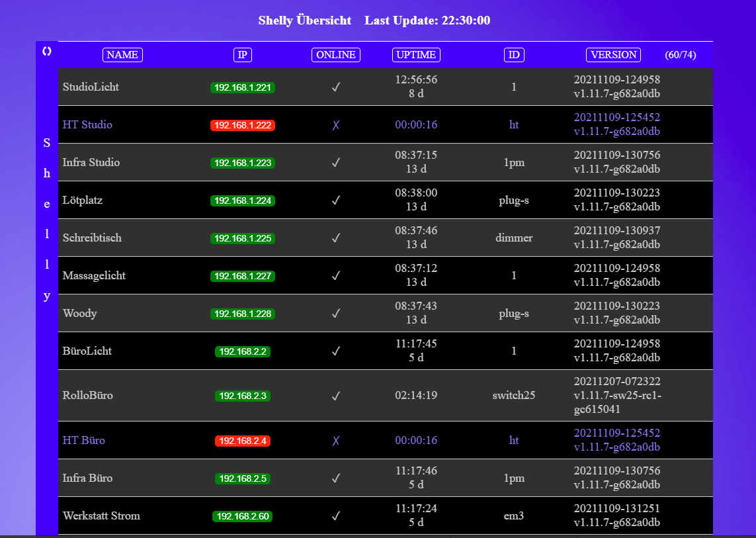
Task: Select the Schreibtisch device name
Action: coord(92,238)
